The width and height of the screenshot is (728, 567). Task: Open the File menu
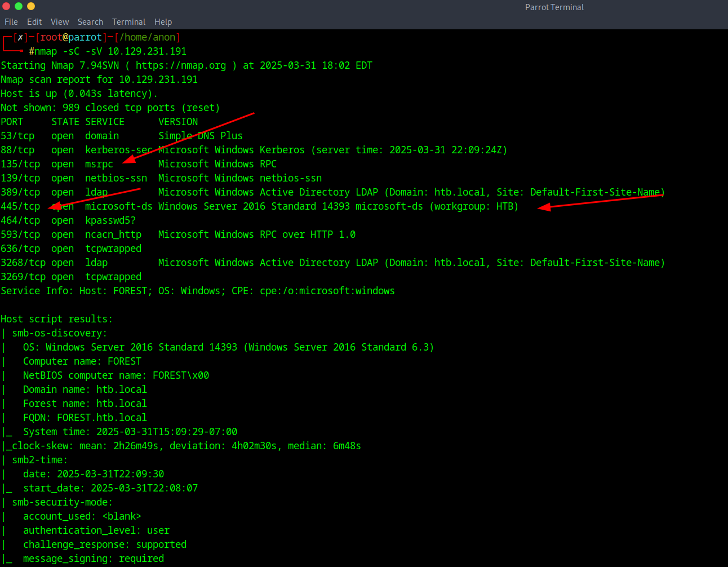pos(11,22)
